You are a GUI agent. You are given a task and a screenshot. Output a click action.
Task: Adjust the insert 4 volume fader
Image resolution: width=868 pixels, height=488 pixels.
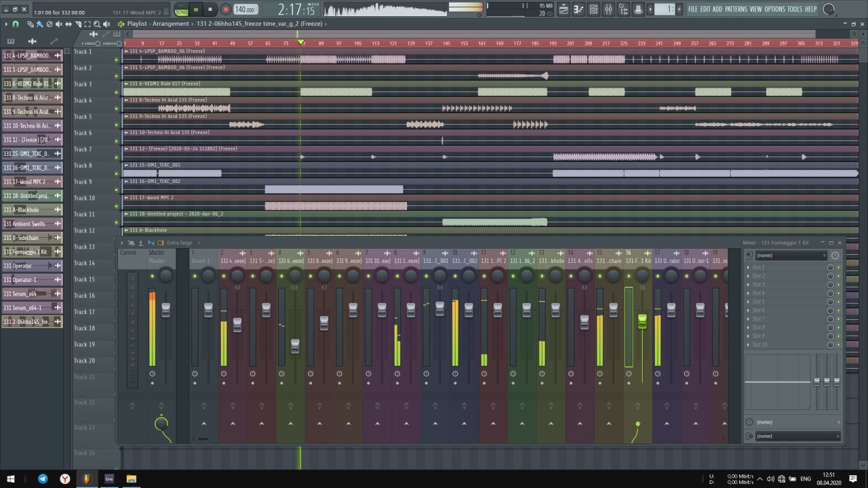click(295, 346)
